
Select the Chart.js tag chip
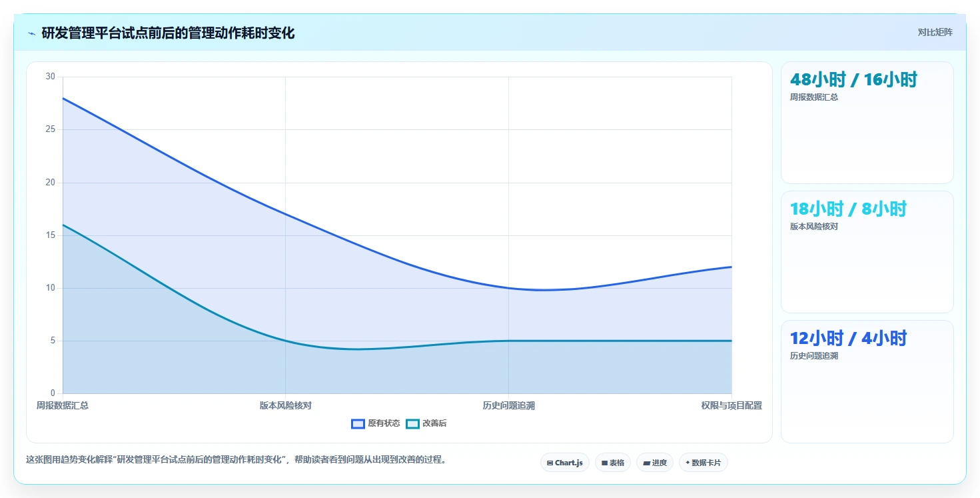(564, 463)
